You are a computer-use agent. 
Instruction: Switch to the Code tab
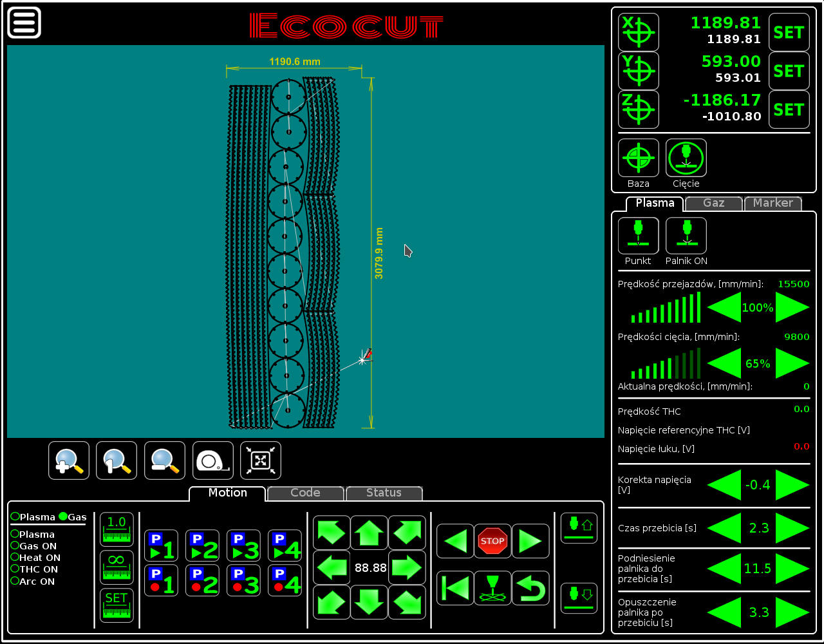(x=305, y=493)
